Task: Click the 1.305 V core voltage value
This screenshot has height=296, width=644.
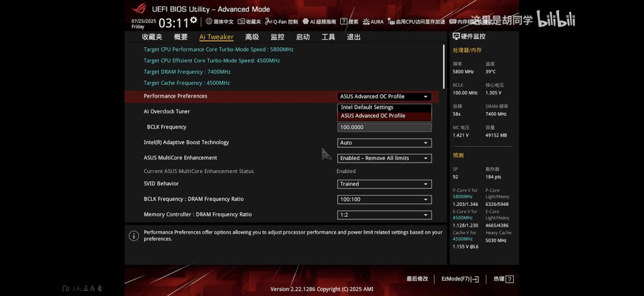Action: point(494,93)
